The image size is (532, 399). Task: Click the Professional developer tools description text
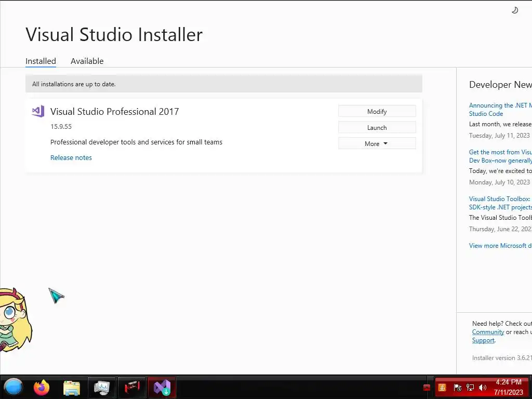click(137, 142)
